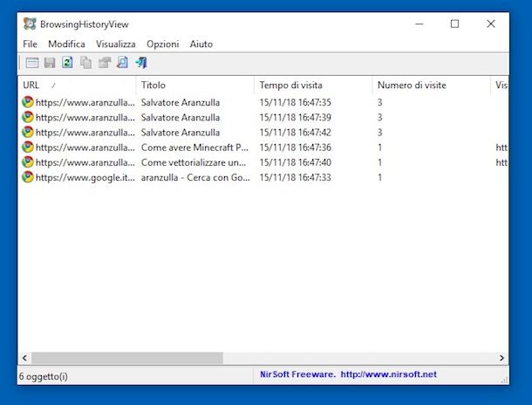The image size is (532, 405).
Task: Click the Copy Selected Items toolbar icon
Action: 85,63
